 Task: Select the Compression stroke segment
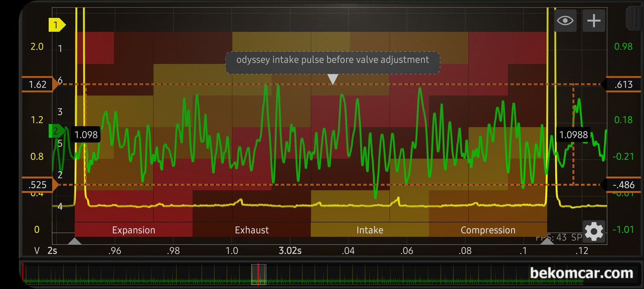tap(488, 230)
